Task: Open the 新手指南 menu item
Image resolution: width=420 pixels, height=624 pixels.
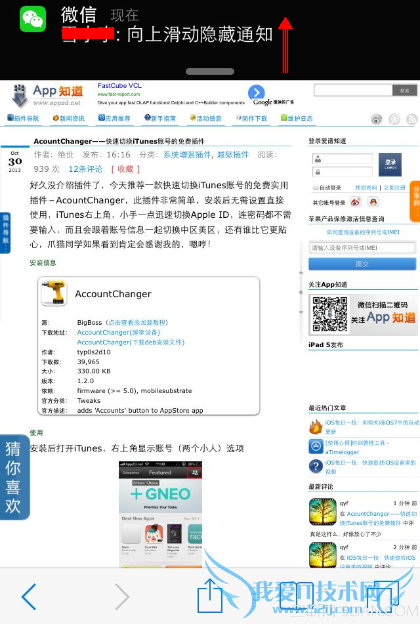Action: click(x=160, y=118)
